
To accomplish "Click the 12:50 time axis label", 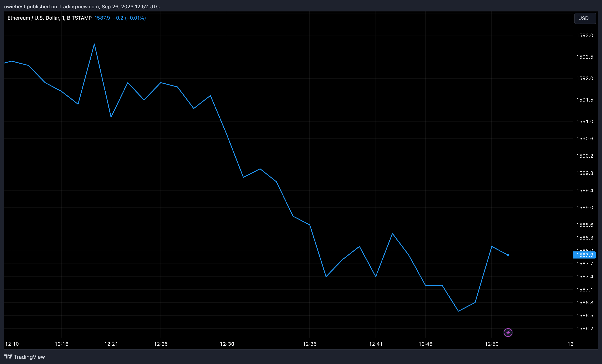I will [x=492, y=344].
